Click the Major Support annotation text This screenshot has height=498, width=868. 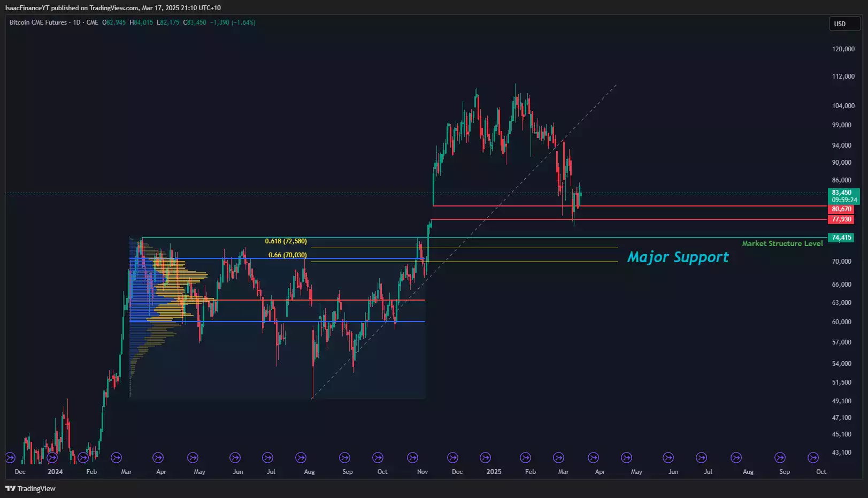coord(678,257)
